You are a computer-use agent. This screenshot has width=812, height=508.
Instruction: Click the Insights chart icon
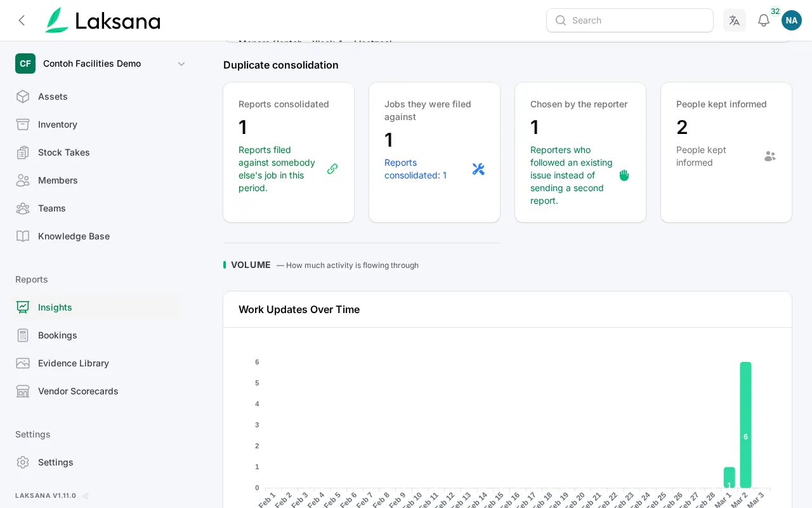[23, 307]
